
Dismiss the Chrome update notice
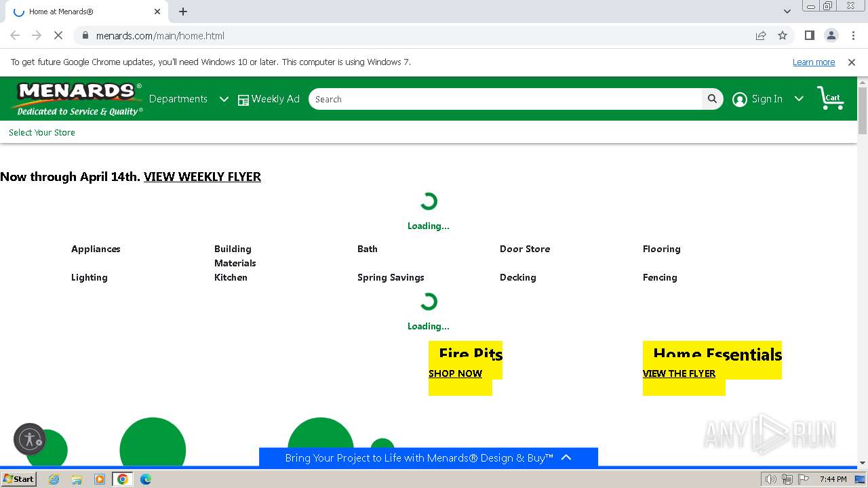[852, 62]
